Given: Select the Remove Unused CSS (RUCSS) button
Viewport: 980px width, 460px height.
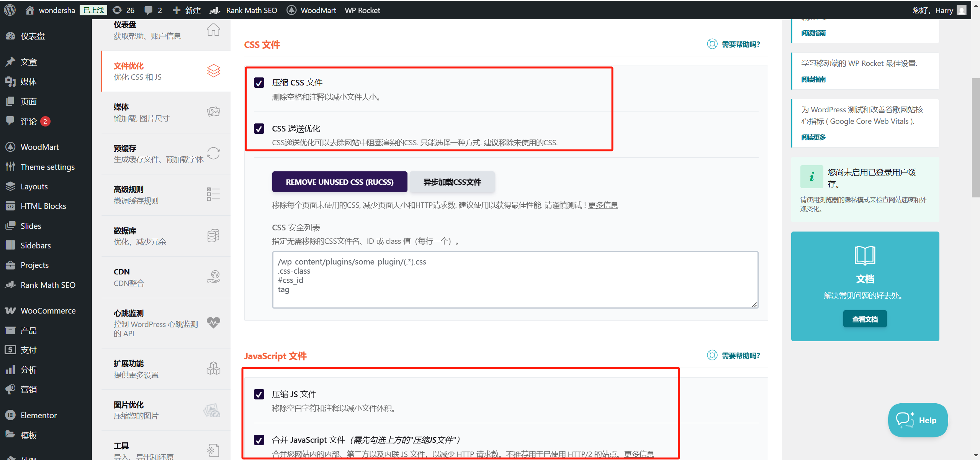Looking at the screenshot, I should pyautogui.click(x=339, y=182).
